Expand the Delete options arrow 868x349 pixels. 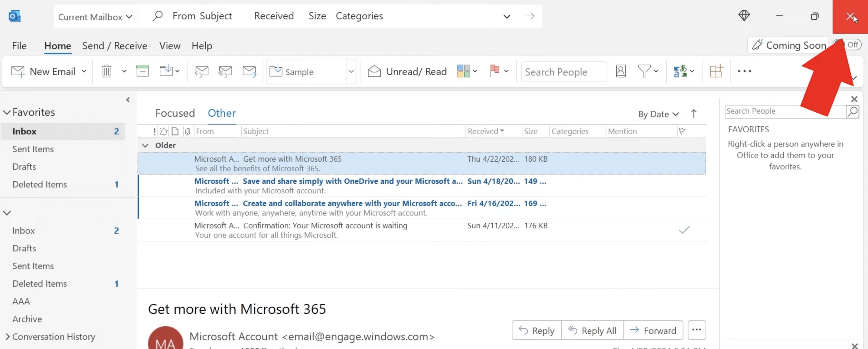point(124,71)
